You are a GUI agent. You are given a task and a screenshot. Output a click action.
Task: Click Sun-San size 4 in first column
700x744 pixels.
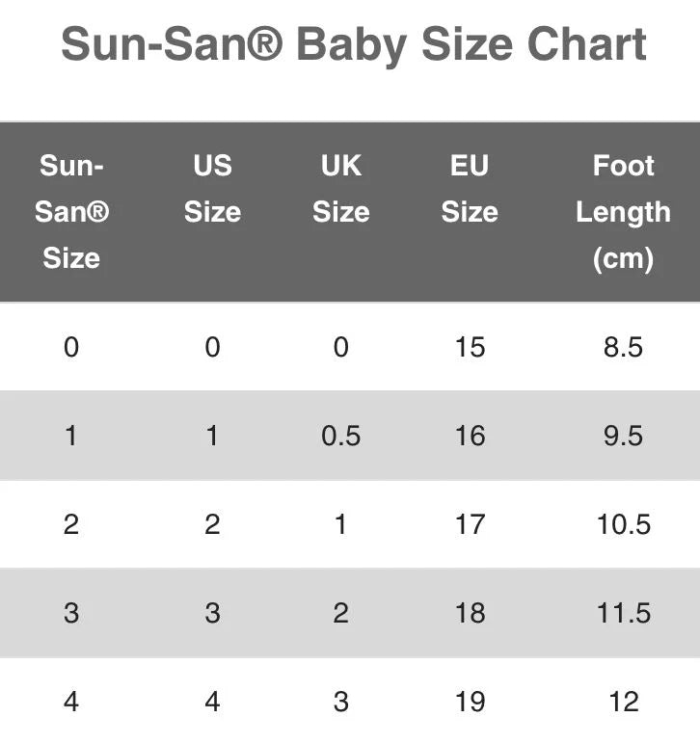pos(71,702)
